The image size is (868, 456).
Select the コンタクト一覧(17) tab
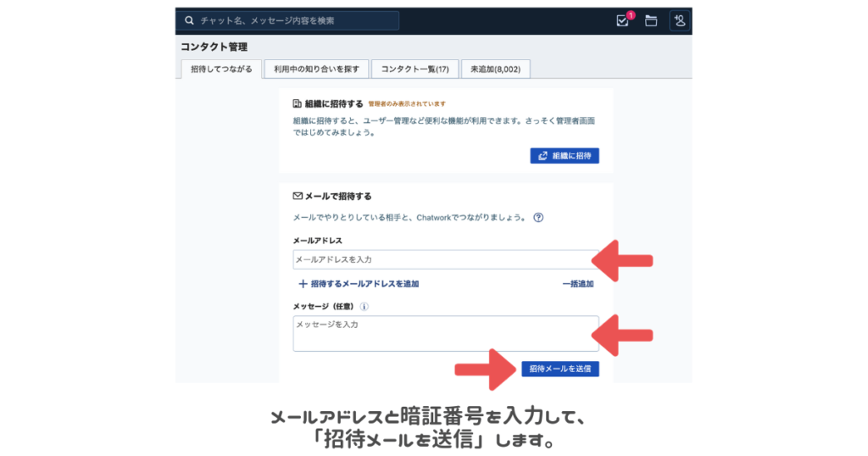tap(415, 70)
